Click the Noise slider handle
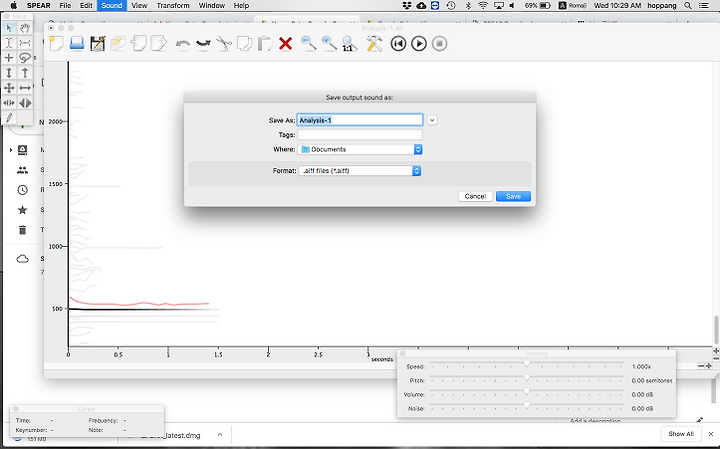Viewport: 720px width, 449px height. [527, 405]
